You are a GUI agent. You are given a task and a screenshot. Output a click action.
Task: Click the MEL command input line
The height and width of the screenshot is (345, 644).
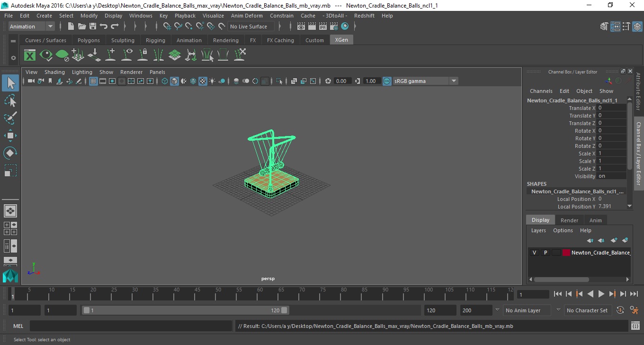pos(131,326)
